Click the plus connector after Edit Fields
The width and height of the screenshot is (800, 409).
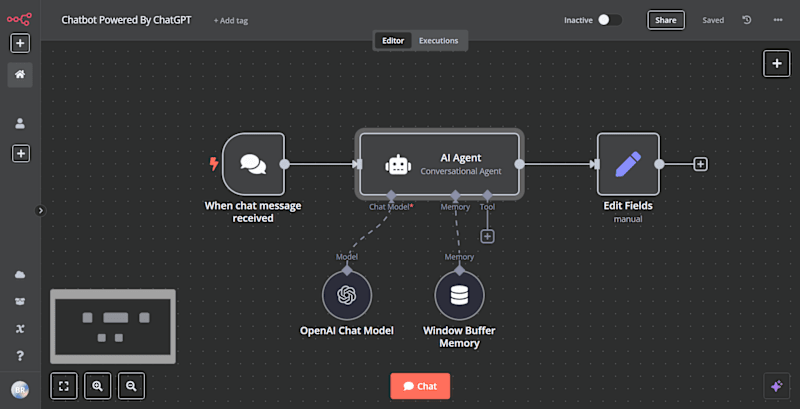click(x=701, y=164)
